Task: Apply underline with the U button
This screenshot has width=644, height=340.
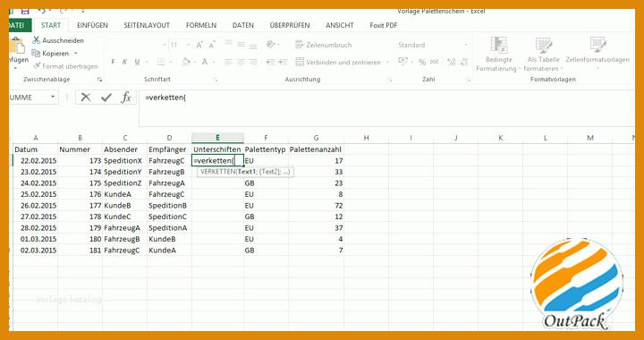Action: tap(137, 62)
